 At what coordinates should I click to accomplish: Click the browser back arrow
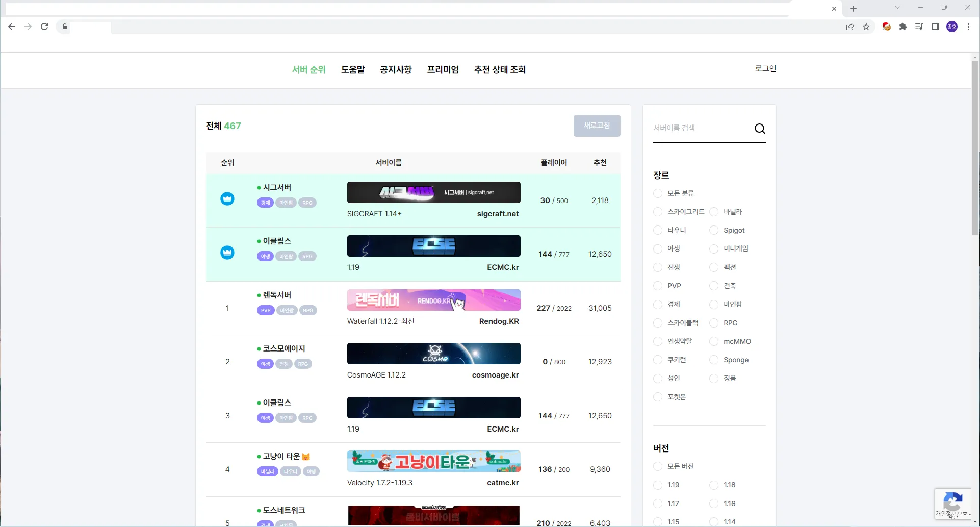pos(12,27)
